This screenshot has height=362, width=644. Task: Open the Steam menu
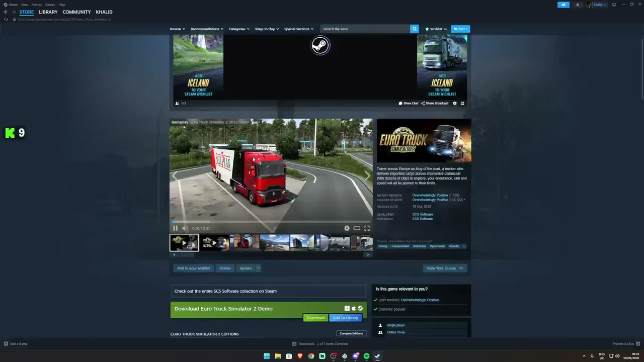pos(11,5)
